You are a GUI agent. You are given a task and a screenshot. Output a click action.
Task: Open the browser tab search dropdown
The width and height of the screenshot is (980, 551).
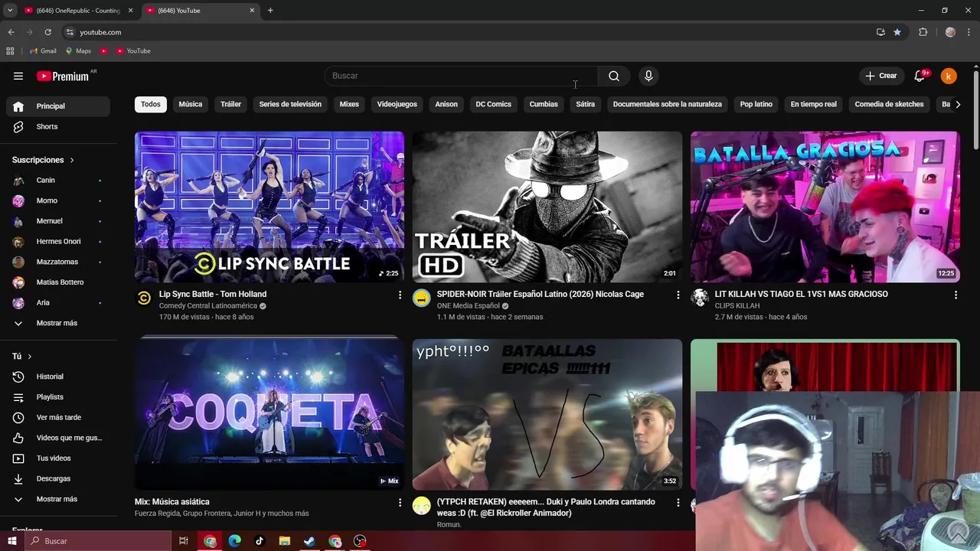pos(10,11)
